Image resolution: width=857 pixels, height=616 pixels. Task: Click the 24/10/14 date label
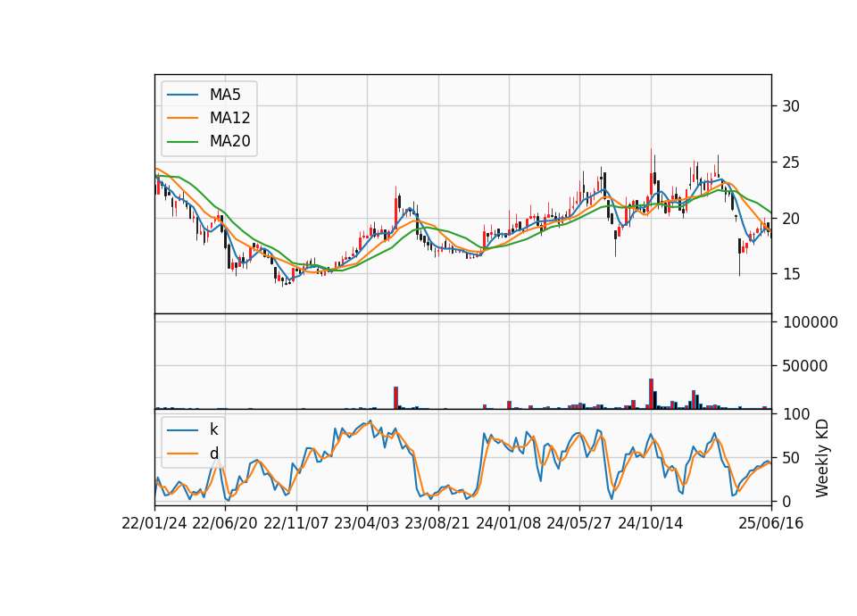pyautogui.click(x=651, y=523)
